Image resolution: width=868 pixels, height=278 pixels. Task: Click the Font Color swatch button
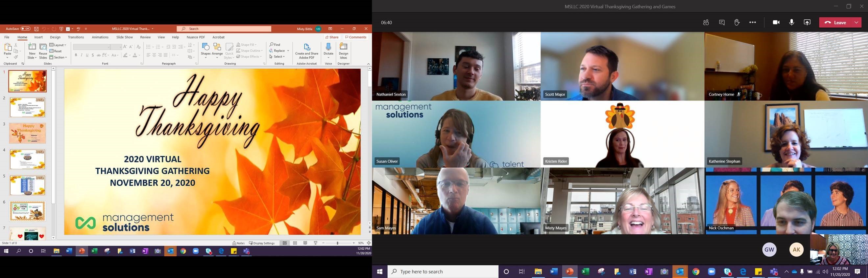pos(135,55)
